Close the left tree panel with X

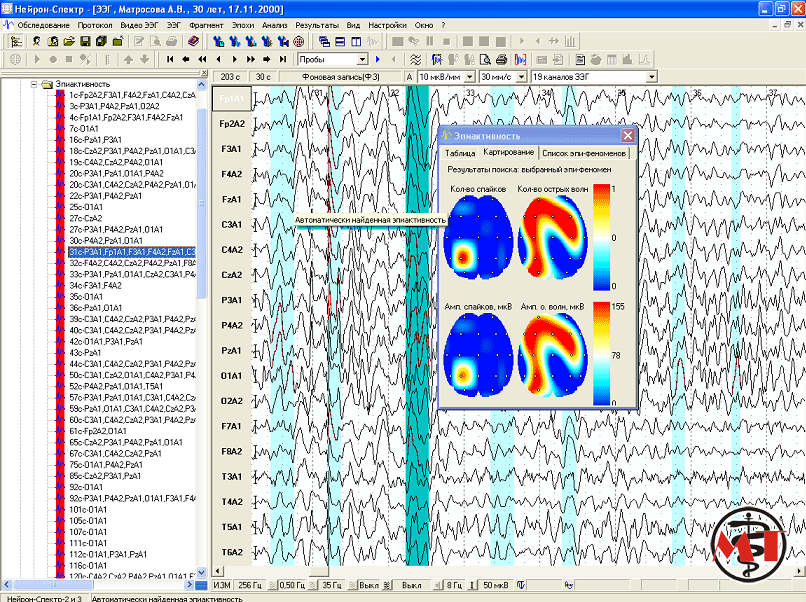click(204, 72)
